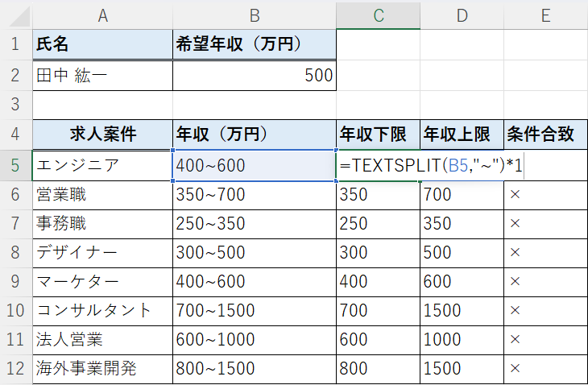588x385 pixels.
Task: Click lower limit 300 in デザイナー row
Action: (x=379, y=253)
